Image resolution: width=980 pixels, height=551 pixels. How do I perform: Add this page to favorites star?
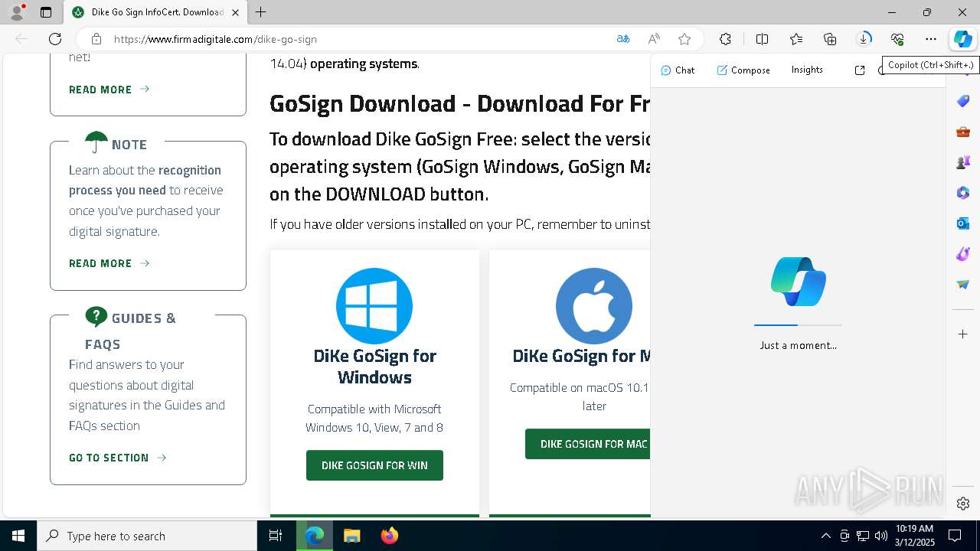point(684,39)
